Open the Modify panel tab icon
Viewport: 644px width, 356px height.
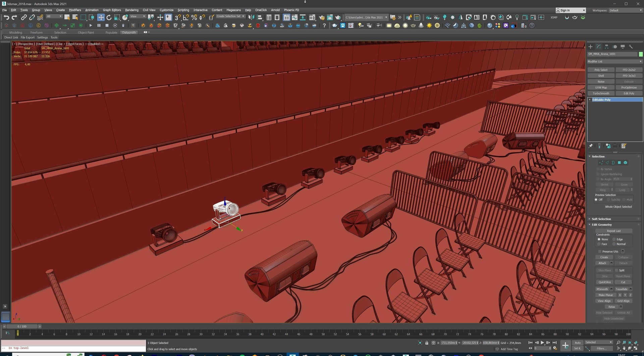coord(599,47)
